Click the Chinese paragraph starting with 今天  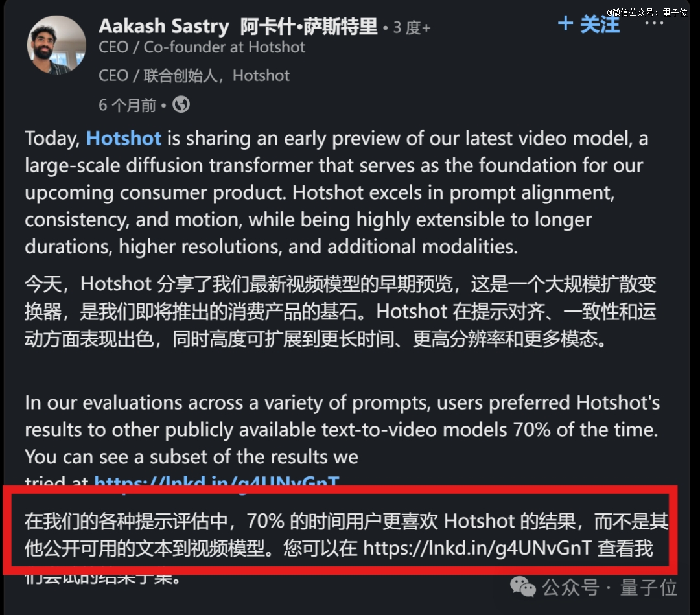pos(340,312)
